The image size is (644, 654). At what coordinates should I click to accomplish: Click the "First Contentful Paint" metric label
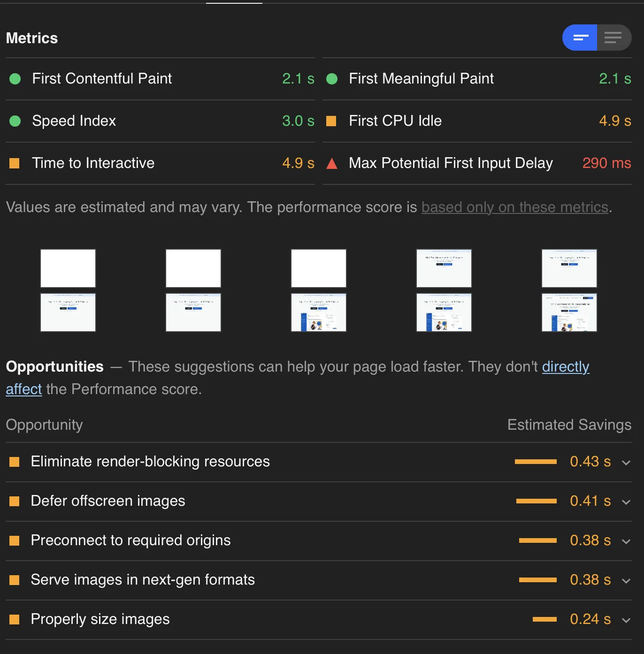coord(102,79)
